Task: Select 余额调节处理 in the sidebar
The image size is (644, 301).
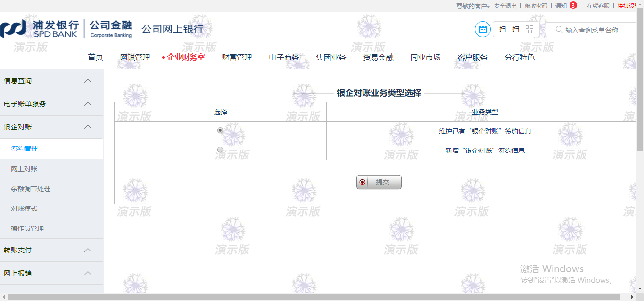Action: click(x=31, y=189)
